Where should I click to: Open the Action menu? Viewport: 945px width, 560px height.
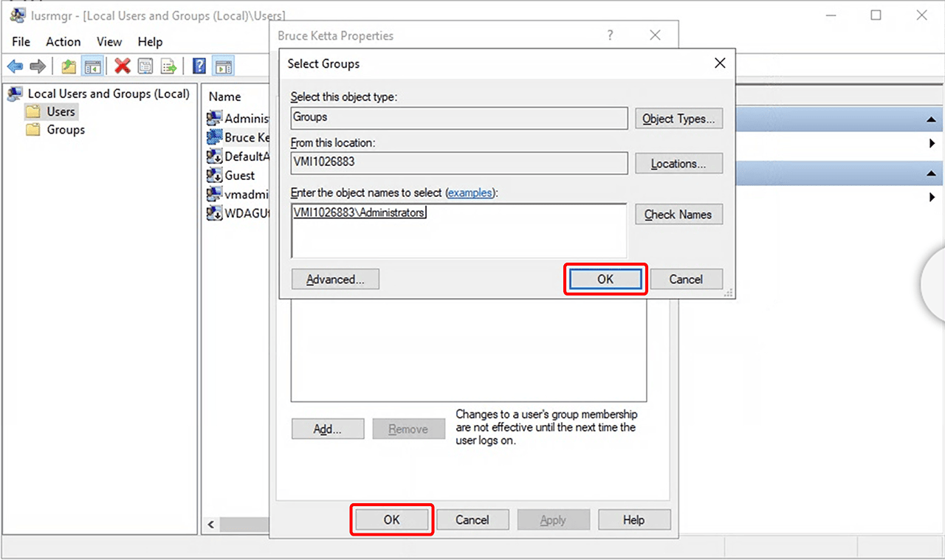coord(63,42)
